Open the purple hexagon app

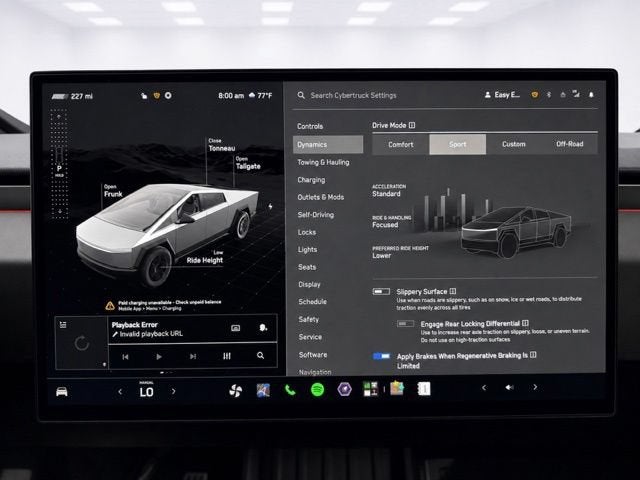tap(344, 389)
